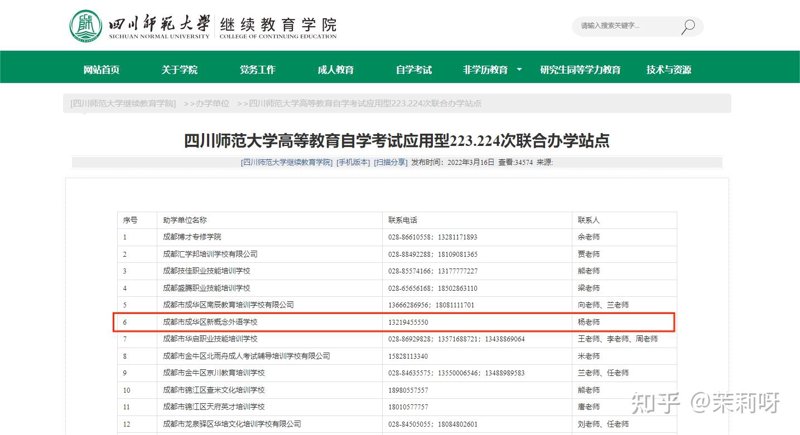Open the [手机版本] mobile version link
This screenshot has height=435, width=800.
[x=353, y=162]
